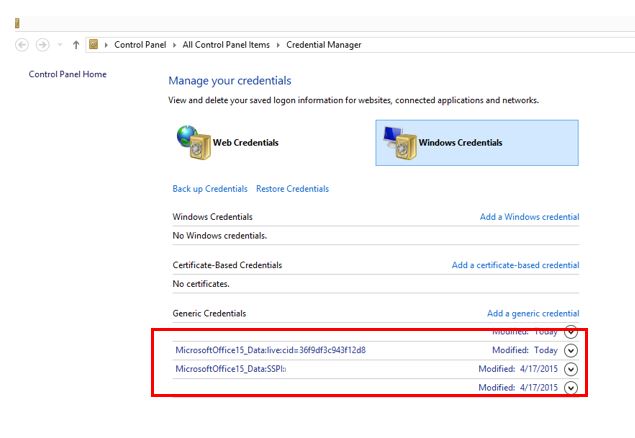635x438 pixels.
Task: Click the forward navigation arrow
Action: 43,45
